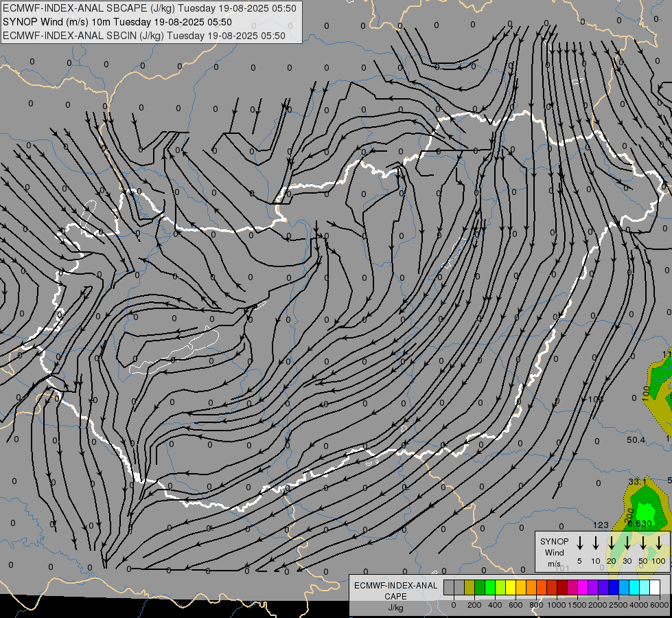The image size is (672, 618).
Task: Select the olive CAPE legend swatch
Action: [x=470, y=587]
